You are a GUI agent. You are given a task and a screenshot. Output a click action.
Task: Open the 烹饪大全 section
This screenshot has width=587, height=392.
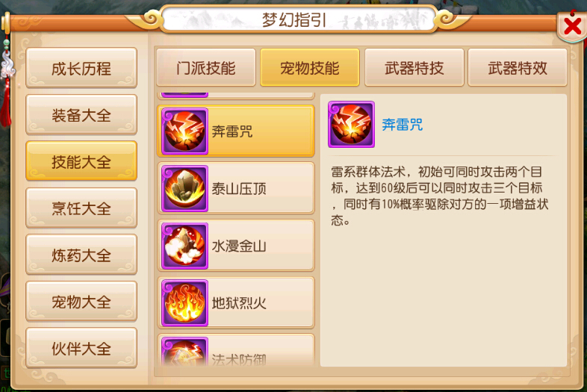click(81, 208)
